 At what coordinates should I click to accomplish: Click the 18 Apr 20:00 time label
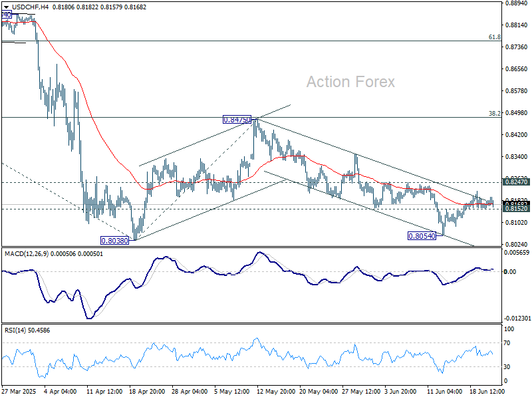[147, 391]
